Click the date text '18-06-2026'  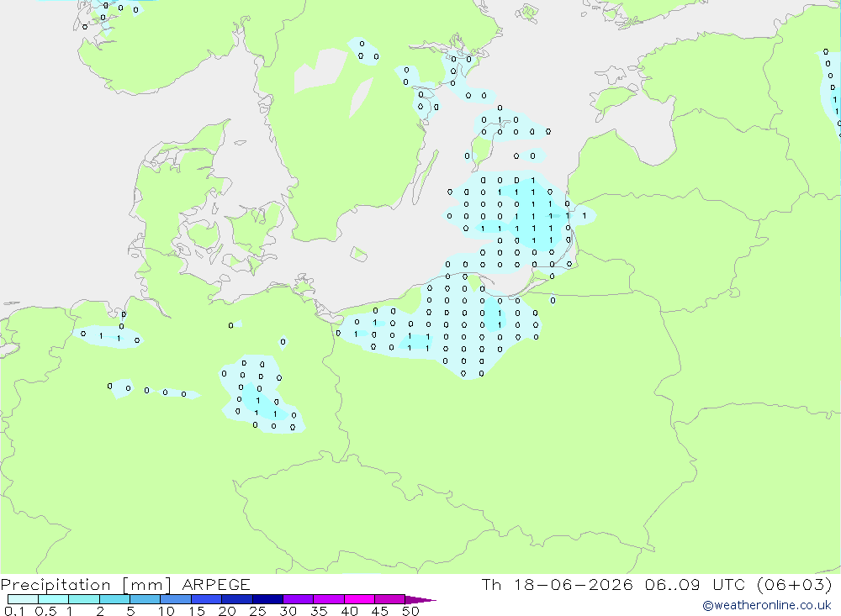pos(574,584)
